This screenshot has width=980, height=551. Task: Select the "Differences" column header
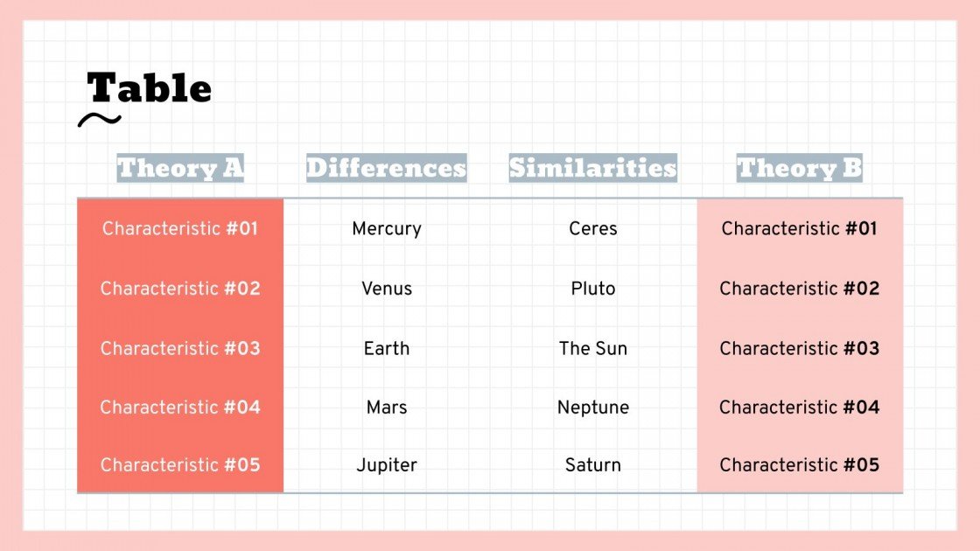(x=386, y=168)
